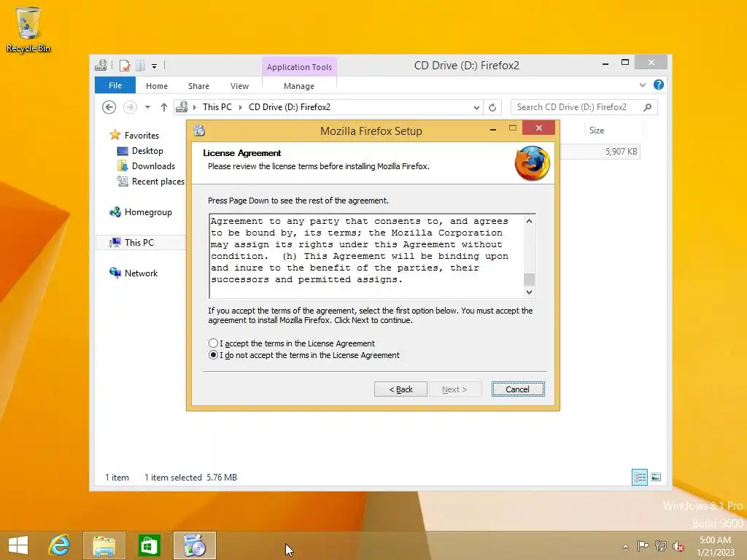Select I accept the terms radio button
The width and height of the screenshot is (747, 560).
(x=213, y=343)
